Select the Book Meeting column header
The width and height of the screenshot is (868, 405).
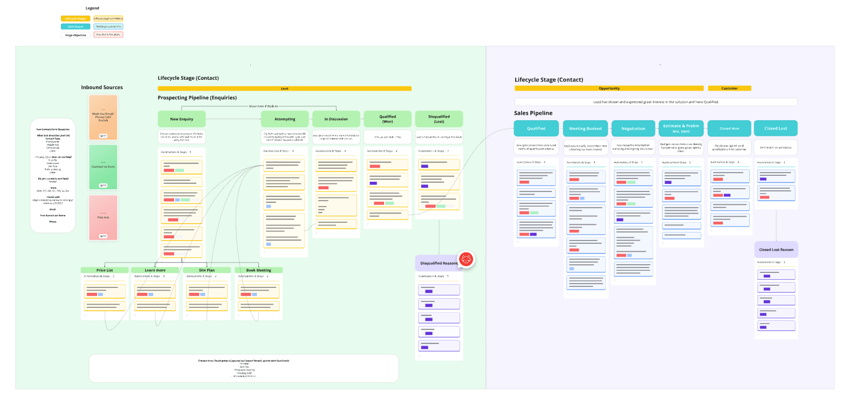coord(259,270)
